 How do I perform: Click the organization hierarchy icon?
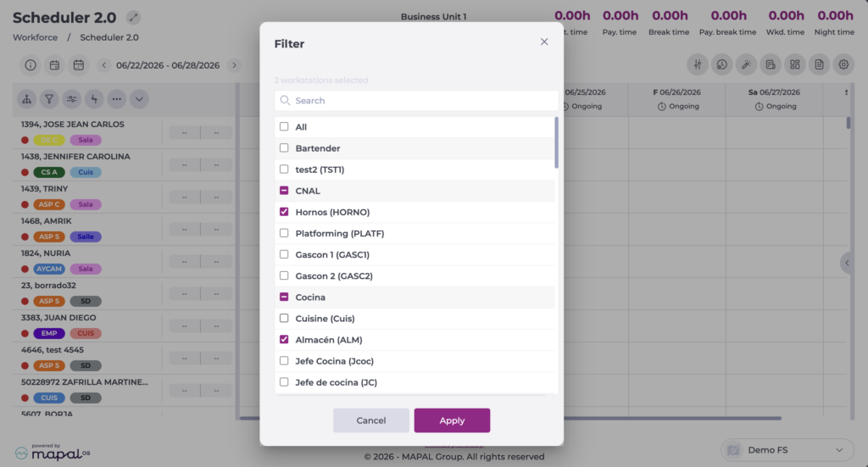click(x=26, y=99)
